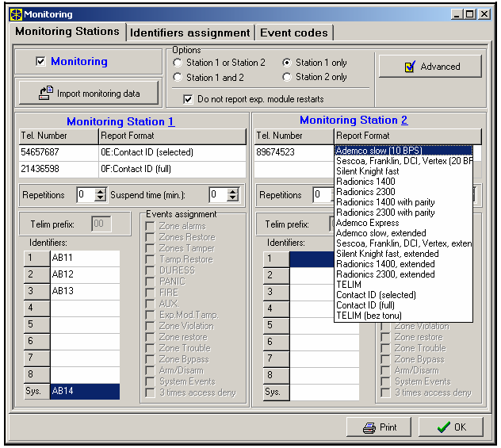Click Station 2 identifier row 5 field
501x448 pixels.
click(325, 326)
